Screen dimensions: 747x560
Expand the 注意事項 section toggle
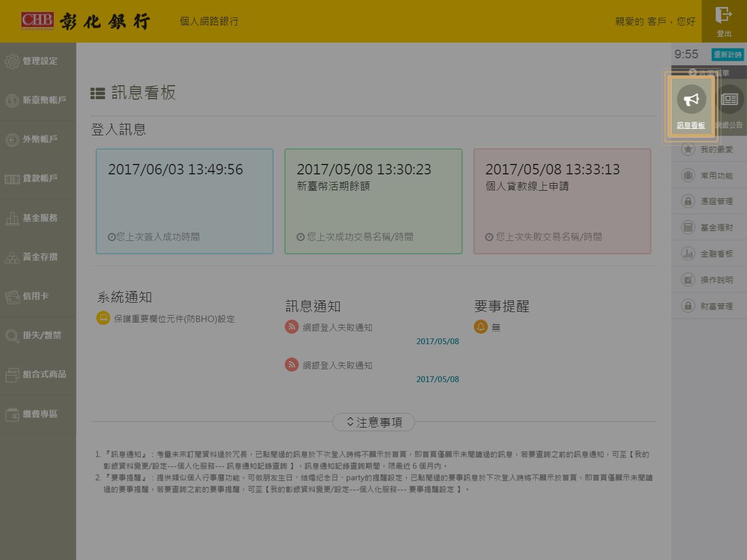coord(373,422)
